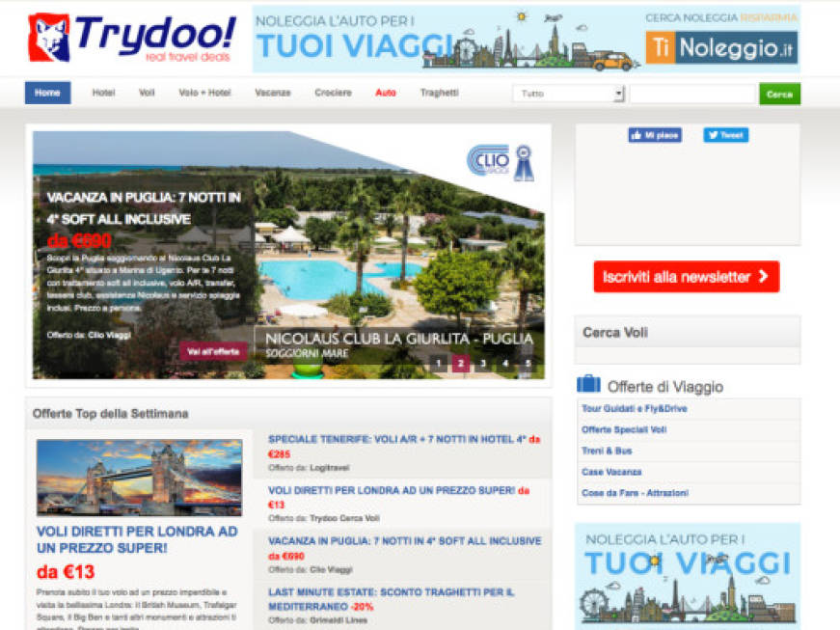Viewport: 840px width, 630px height.
Task: Click the Twitter Tweet button
Action: (x=726, y=135)
